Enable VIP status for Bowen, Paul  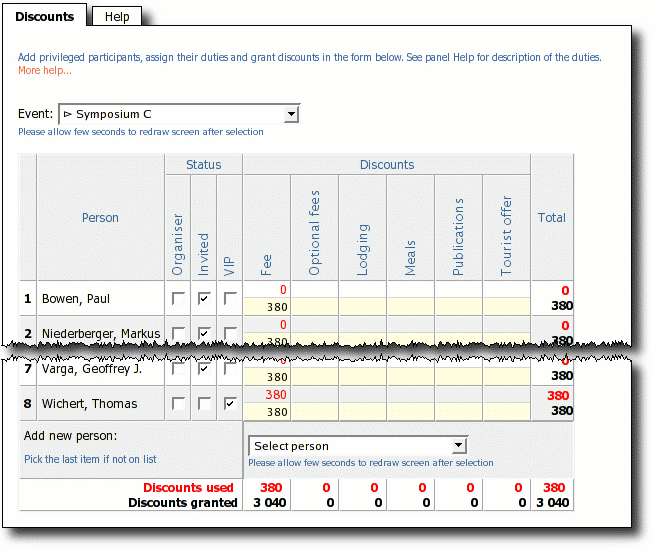click(x=229, y=299)
